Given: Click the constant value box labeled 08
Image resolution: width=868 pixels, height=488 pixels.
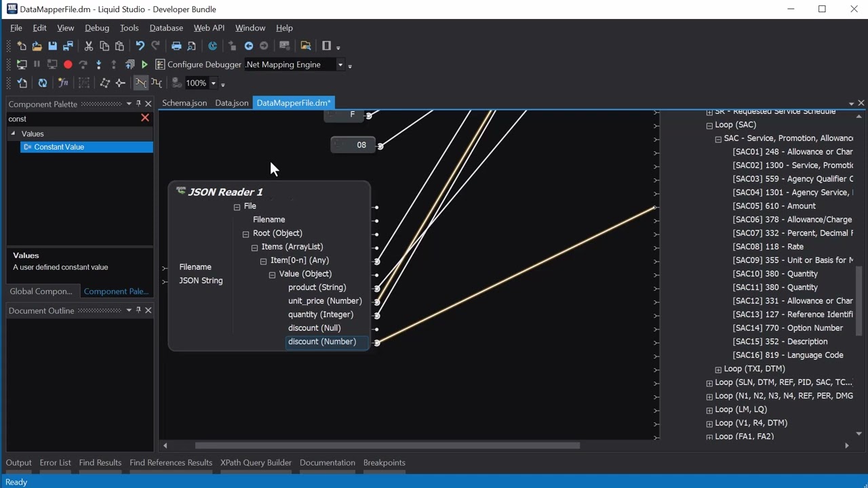Looking at the screenshot, I should [353, 145].
